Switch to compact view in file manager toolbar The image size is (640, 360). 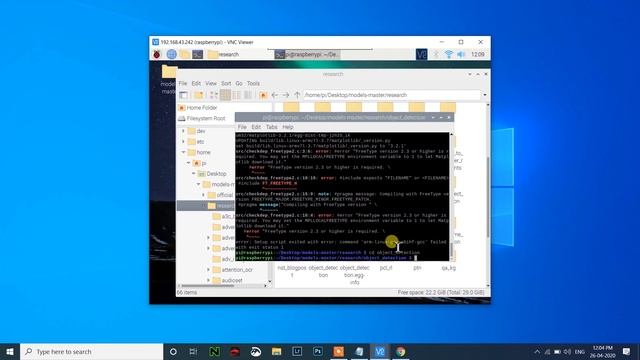[x=236, y=95]
